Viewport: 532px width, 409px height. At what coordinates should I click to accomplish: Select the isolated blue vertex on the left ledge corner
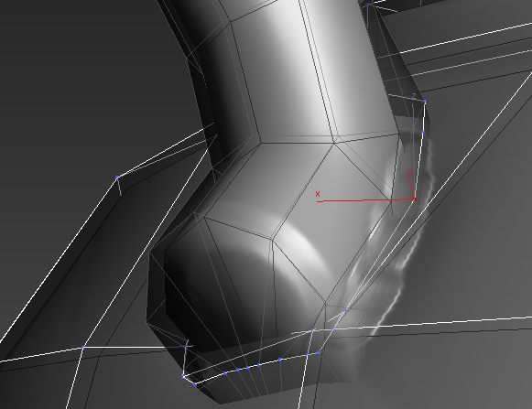tap(117, 178)
